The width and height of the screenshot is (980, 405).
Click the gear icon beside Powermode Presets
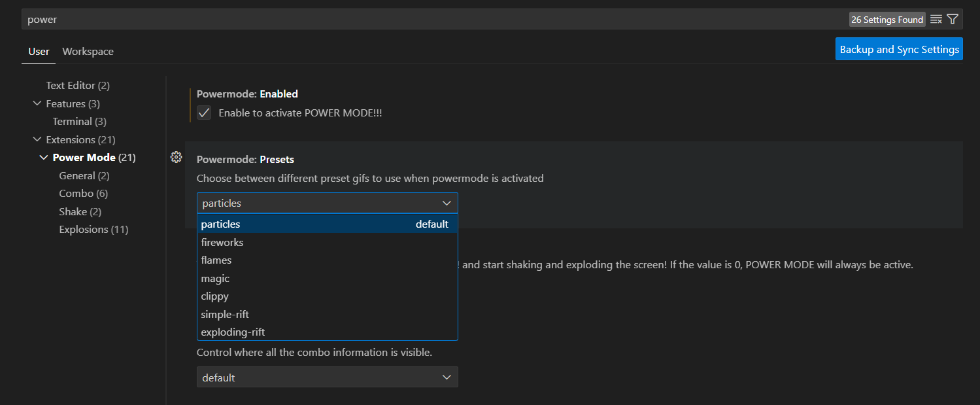click(176, 157)
